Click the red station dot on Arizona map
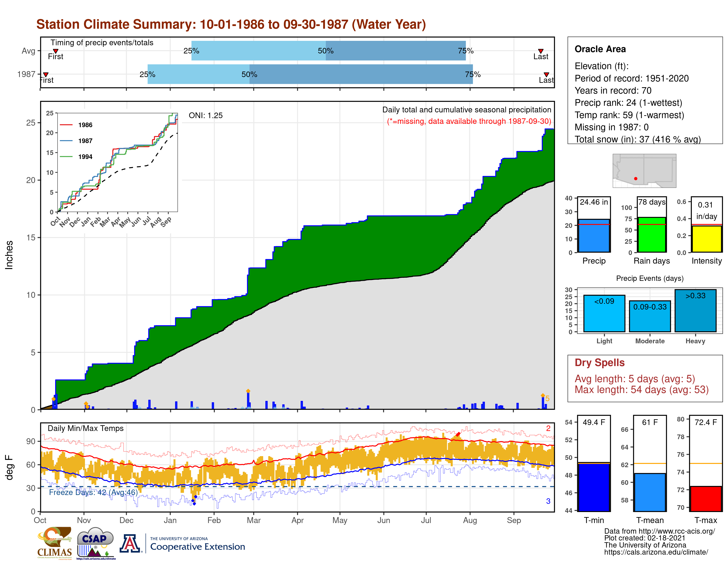Image resolution: width=728 pixels, height=563 pixels. [636, 178]
